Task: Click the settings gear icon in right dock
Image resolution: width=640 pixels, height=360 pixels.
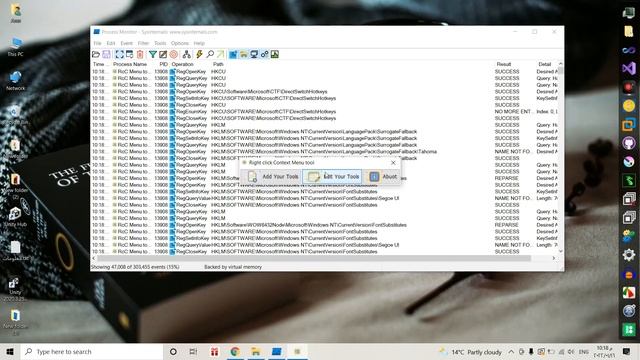Action: point(629,255)
